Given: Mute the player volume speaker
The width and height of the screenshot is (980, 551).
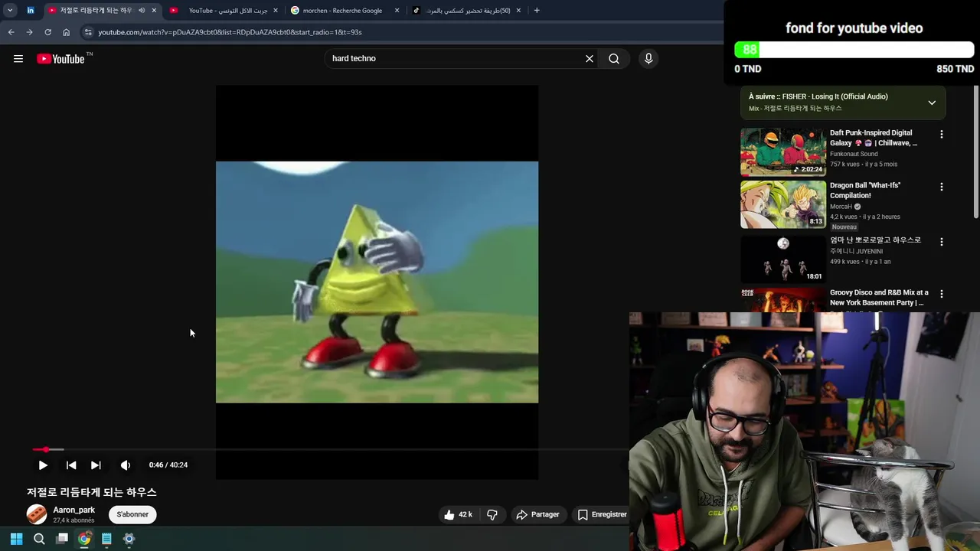Looking at the screenshot, I should 126,465.
